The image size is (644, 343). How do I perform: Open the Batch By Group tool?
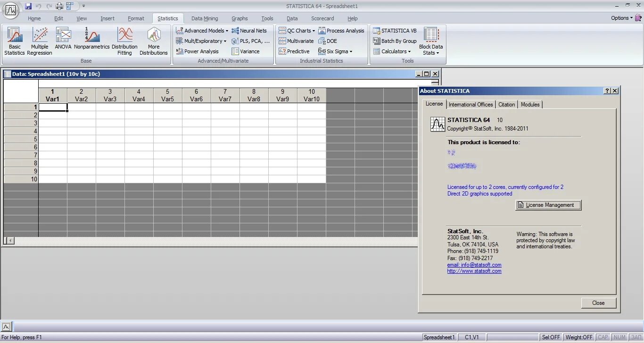point(395,41)
